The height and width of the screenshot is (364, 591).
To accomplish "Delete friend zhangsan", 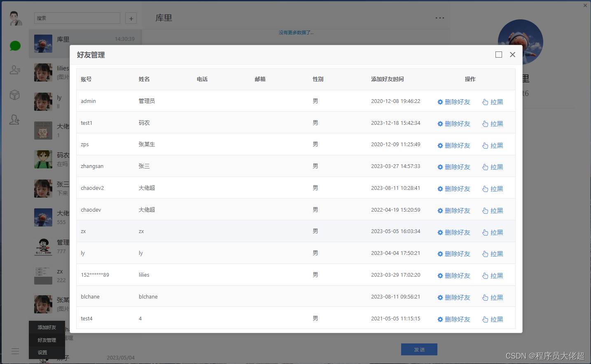I will pos(454,167).
